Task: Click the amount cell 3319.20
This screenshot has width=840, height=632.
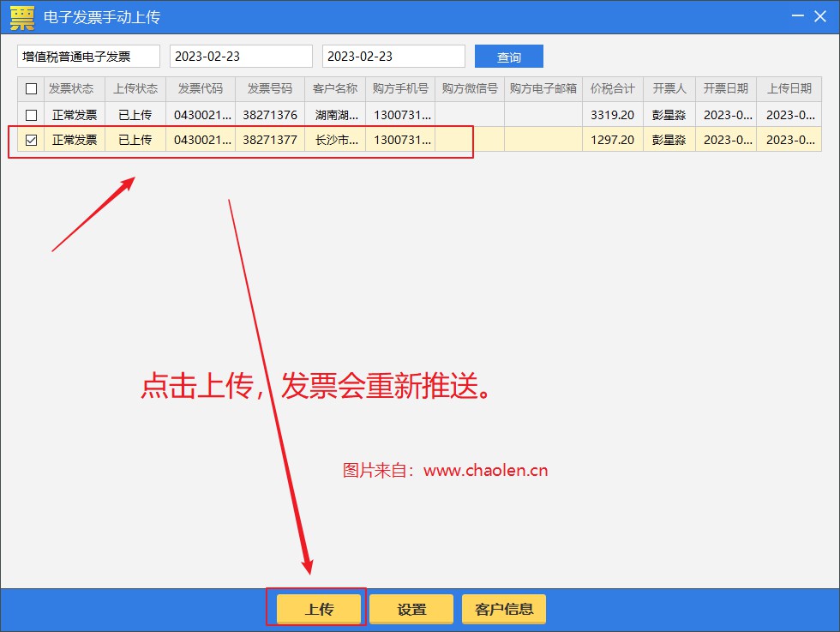Action: 613,115
